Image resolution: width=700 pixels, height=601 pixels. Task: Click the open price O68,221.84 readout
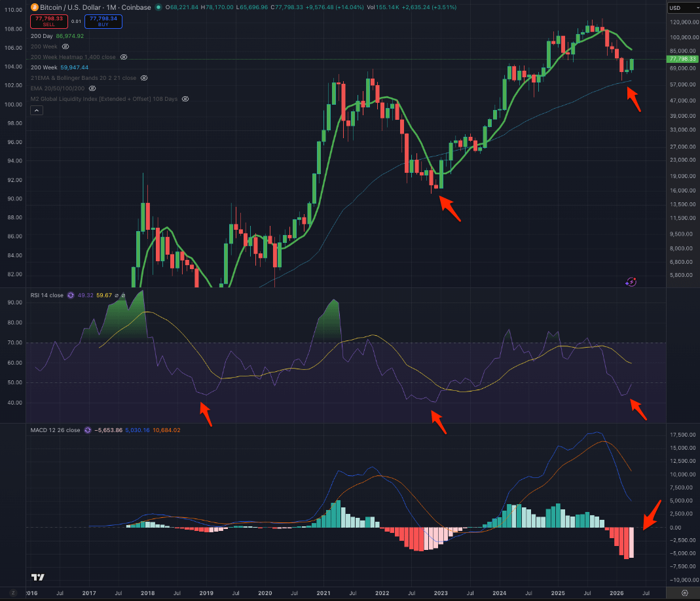click(181, 7)
